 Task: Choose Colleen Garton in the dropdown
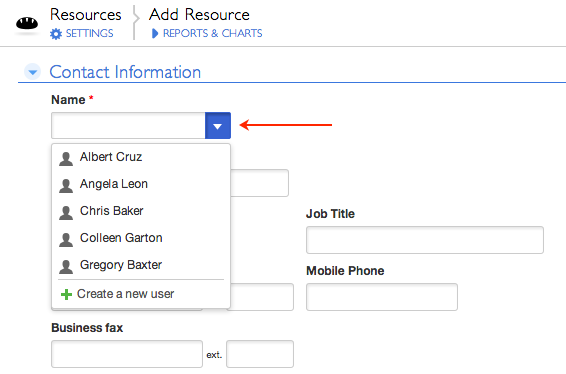[141, 238]
